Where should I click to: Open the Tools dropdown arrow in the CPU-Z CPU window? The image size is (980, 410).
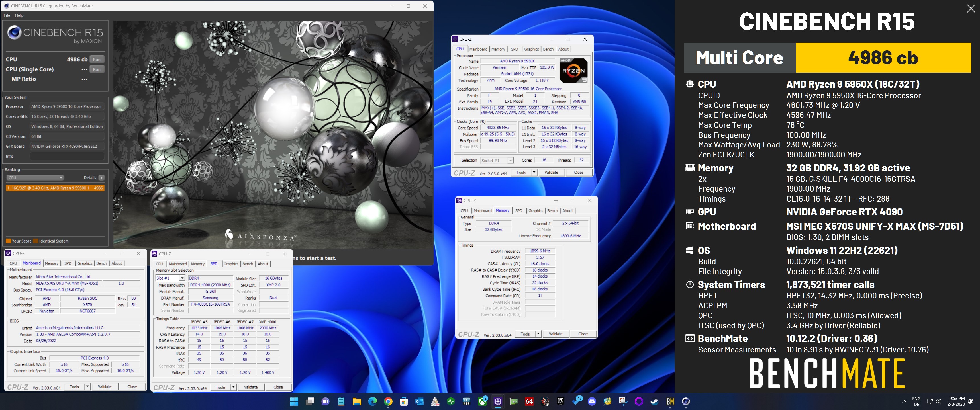click(x=534, y=172)
